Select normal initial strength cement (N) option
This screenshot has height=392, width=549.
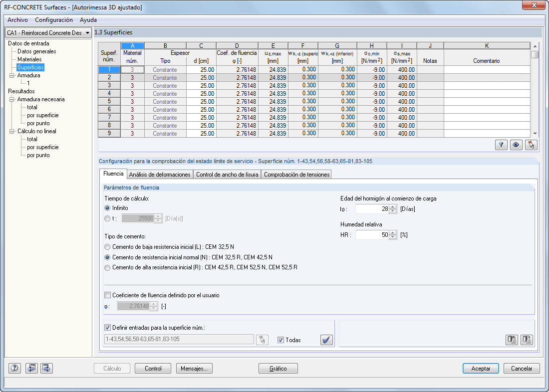click(x=107, y=257)
